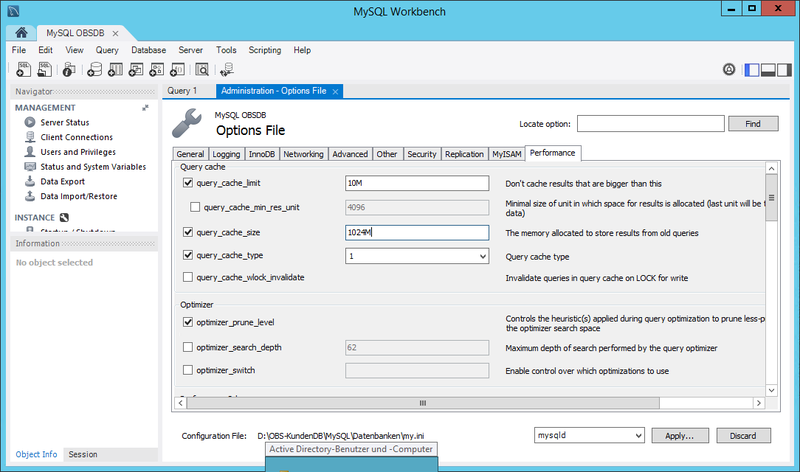Enable the optimizer_search_depth checkbox

pos(188,347)
